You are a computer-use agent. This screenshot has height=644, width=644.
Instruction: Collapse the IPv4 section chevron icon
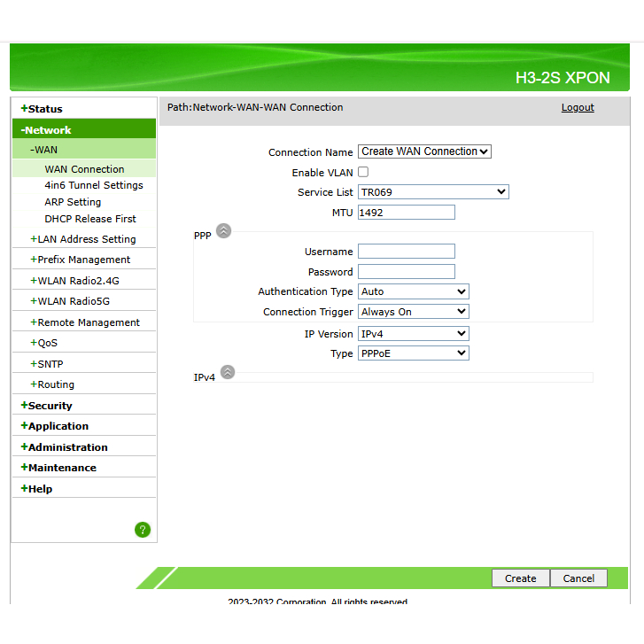click(228, 372)
